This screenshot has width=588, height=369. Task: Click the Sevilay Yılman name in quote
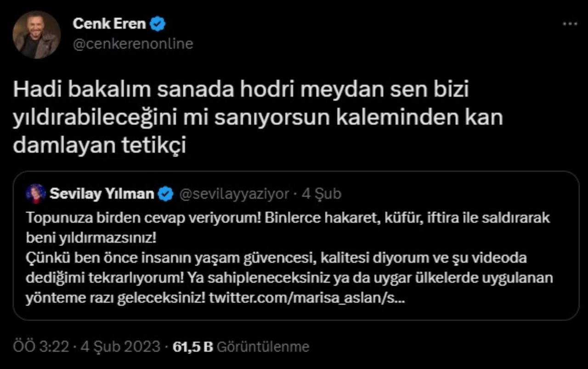pyautogui.click(x=102, y=194)
